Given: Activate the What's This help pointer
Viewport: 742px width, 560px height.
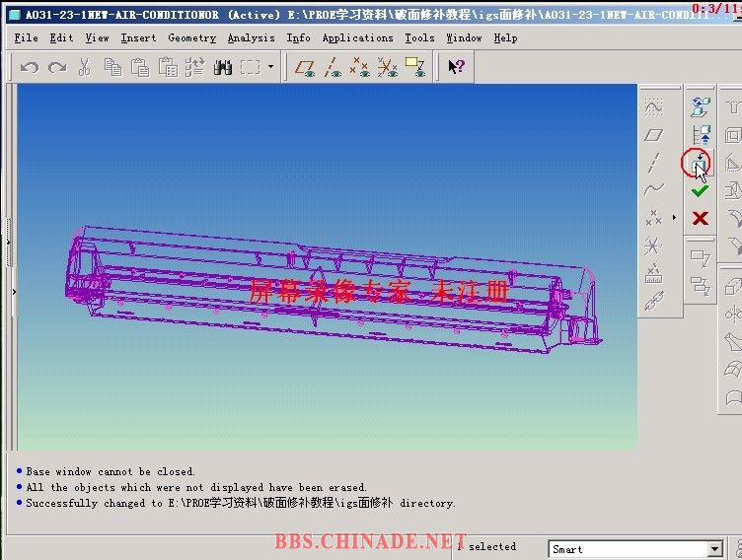Looking at the screenshot, I should [x=456, y=67].
